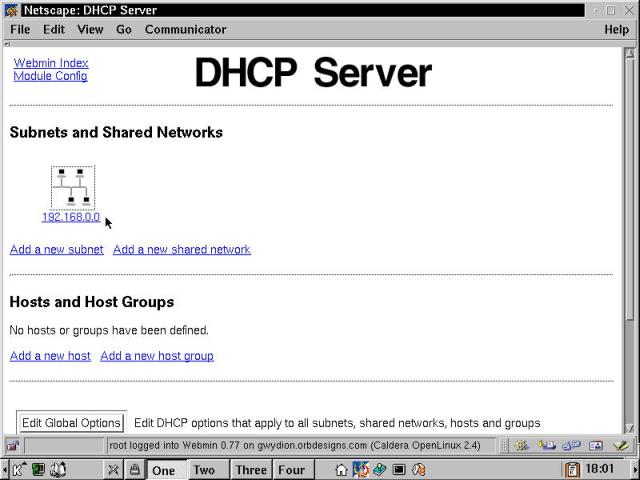Open the terminal icon in the panel
Screen dimensions: 640x480
pyautogui.click(x=399, y=469)
